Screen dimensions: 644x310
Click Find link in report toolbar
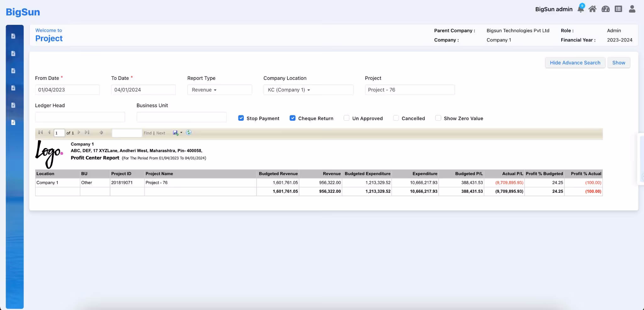147,133
